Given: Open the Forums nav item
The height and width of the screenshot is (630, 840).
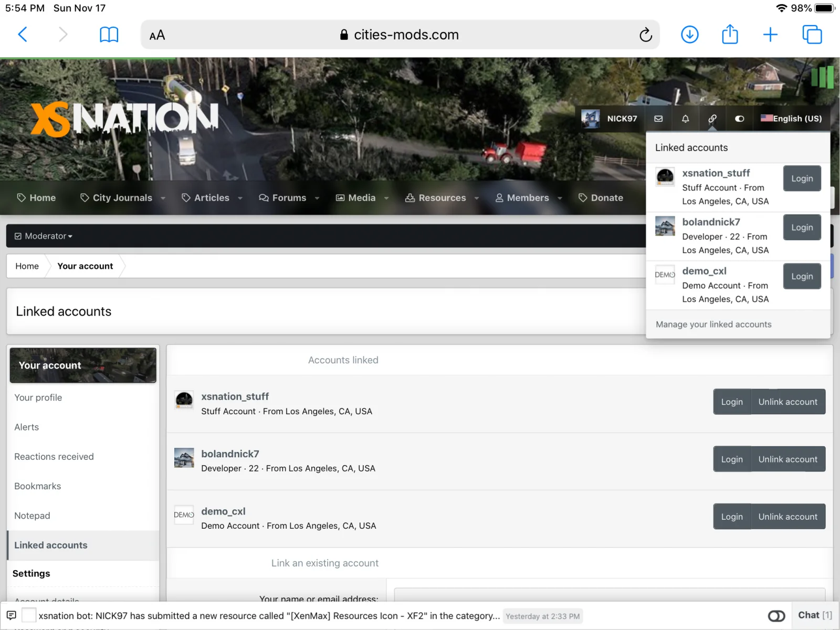Looking at the screenshot, I should point(282,198).
